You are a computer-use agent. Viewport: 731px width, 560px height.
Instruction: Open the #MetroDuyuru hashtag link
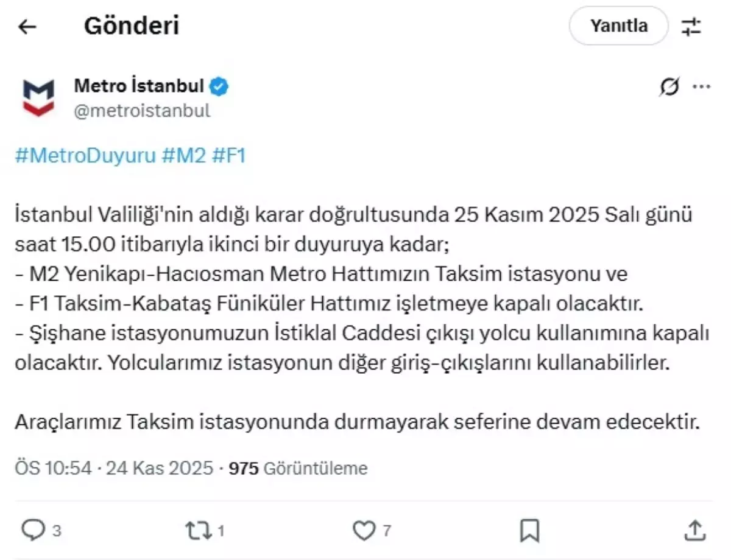point(84,156)
